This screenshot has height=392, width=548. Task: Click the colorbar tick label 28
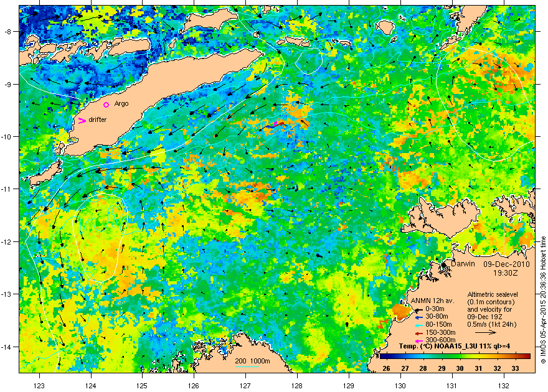(423, 368)
